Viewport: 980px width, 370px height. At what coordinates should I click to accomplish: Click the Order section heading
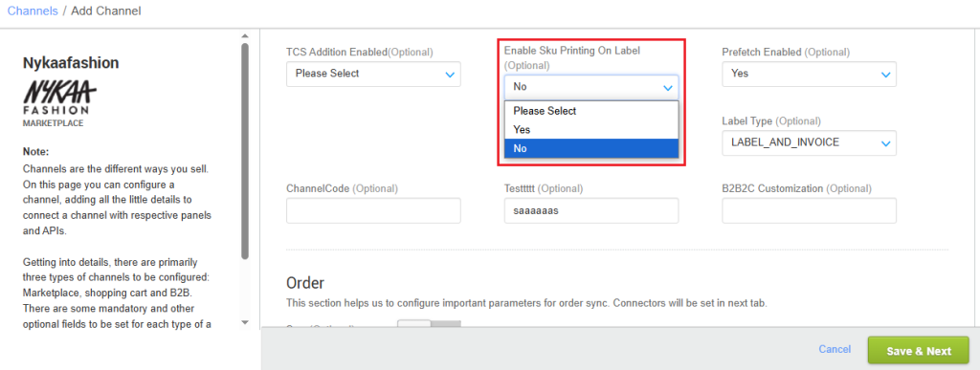(x=305, y=283)
